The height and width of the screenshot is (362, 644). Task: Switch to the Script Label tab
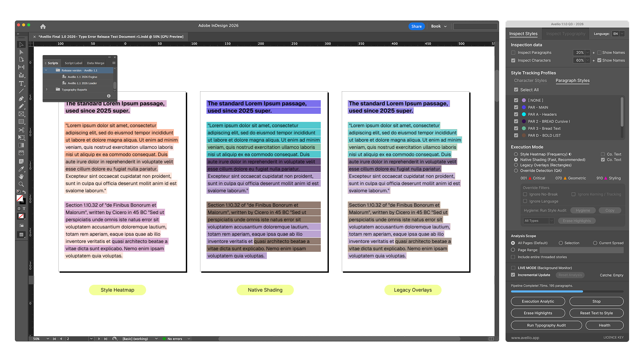[73, 63]
